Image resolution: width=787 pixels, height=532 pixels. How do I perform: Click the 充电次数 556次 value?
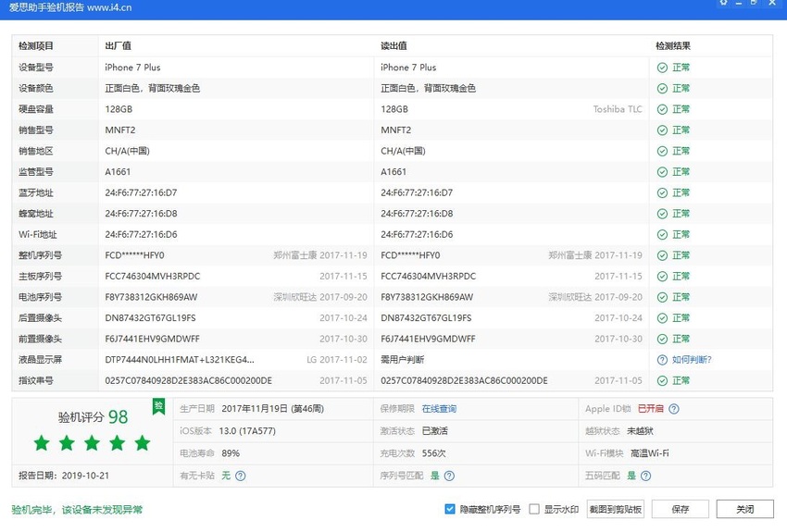click(x=433, y=453)
